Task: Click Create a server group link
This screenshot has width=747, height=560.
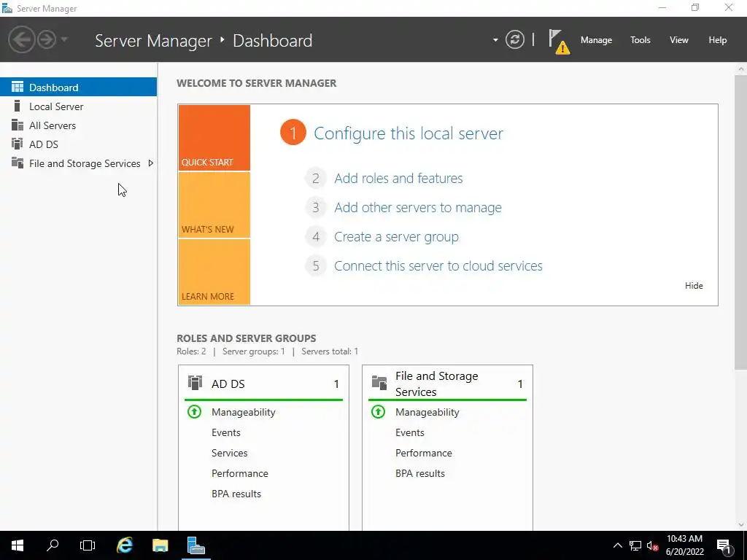Action: [396, 237]
